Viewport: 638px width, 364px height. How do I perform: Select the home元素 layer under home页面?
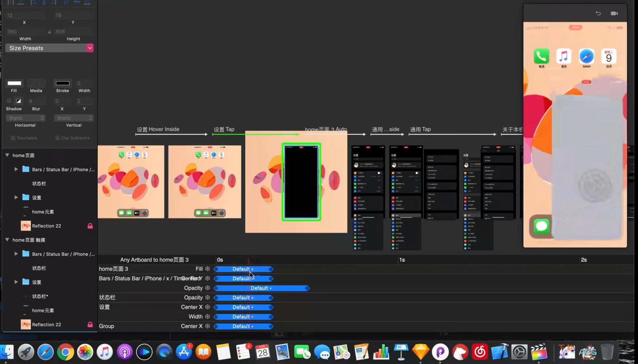pos(43,212)
